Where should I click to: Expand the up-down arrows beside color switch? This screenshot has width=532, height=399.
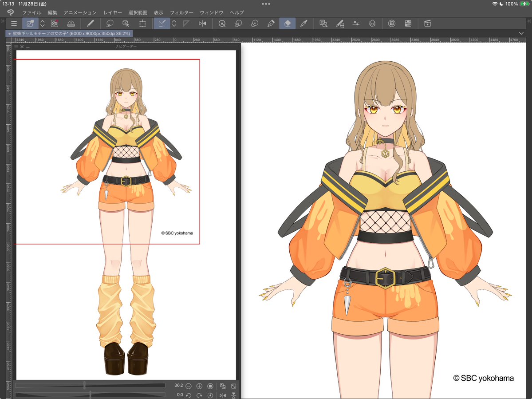(x=174, y=24)
